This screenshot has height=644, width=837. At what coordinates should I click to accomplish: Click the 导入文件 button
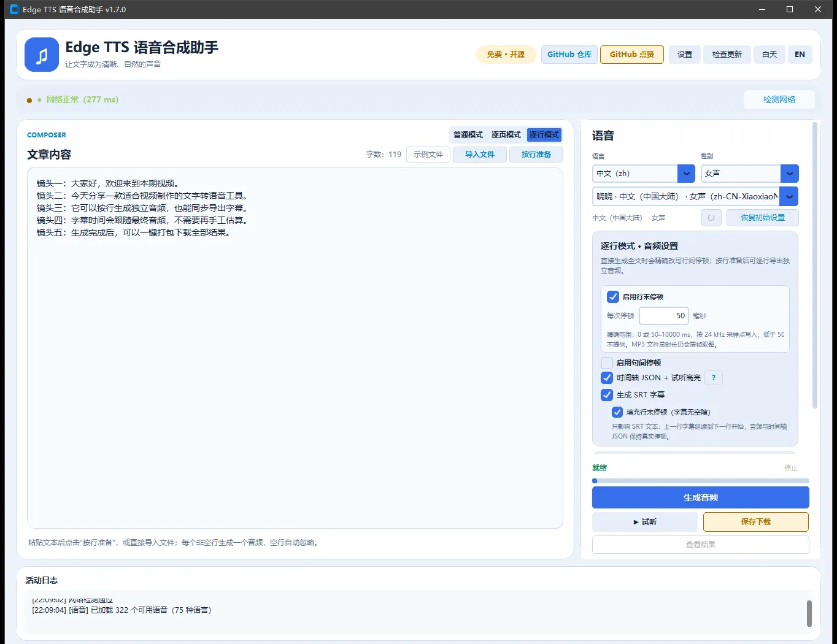tap(480, 155)
